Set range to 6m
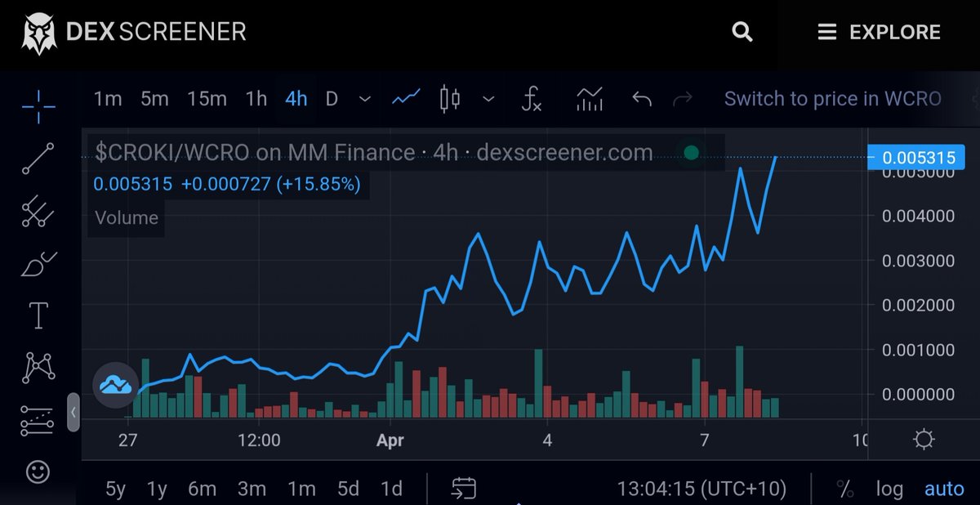This screenshot has width=980, height=505. tap(202, 489)
